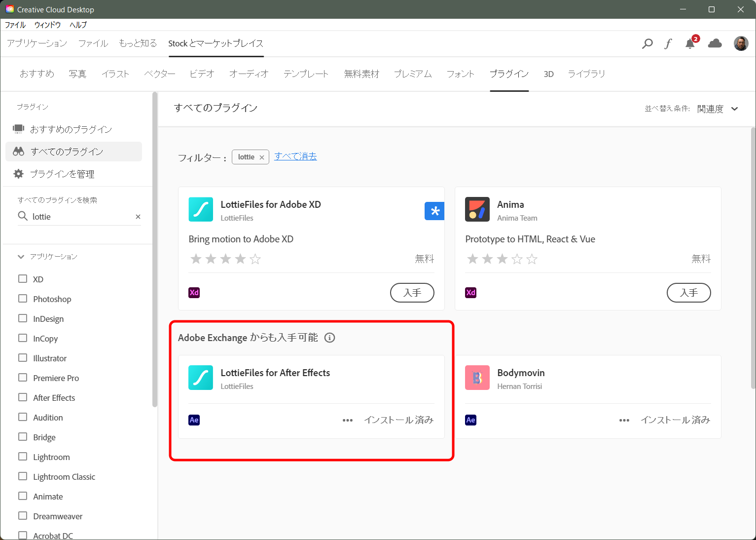This screenshot has width=756, height=540.
Task: Open the ウィンドウ menu
Action: [48, 25]
